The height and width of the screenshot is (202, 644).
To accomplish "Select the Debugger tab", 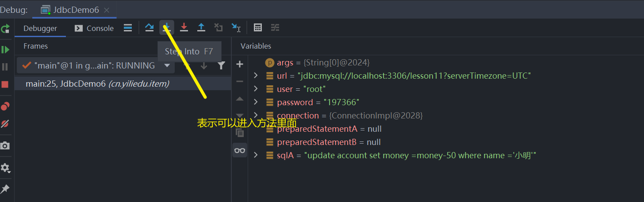I will (40, 28).
